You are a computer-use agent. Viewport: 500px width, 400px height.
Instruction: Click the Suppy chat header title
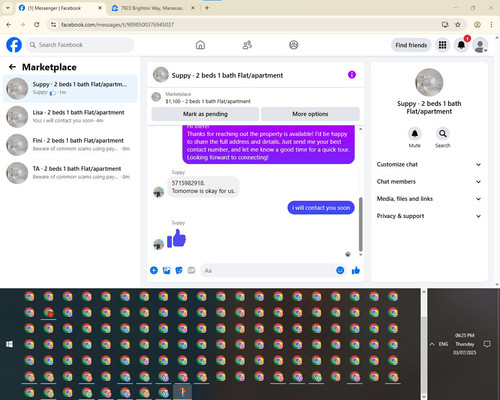227,76
